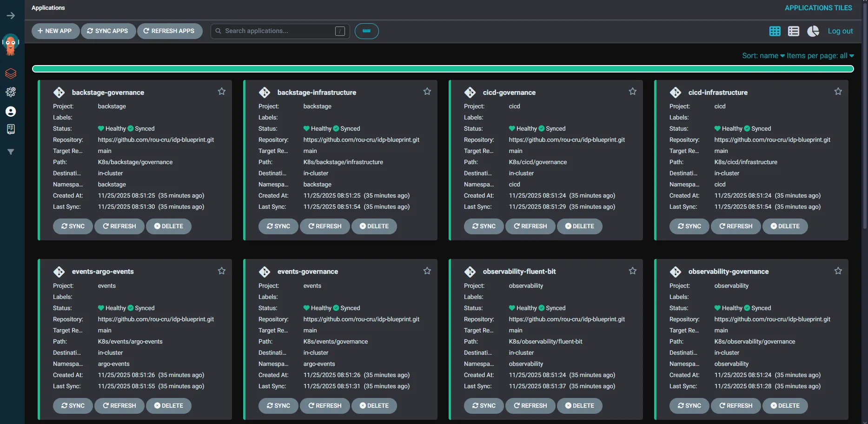
Task: Switch to the list view
Action: 794,31
